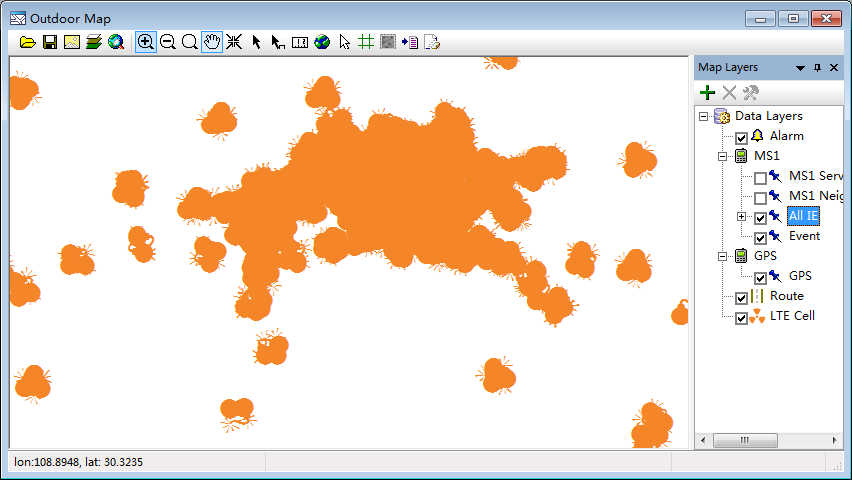
Task: Open layer settings hammer-wrench icon
Action: [751, 93]
